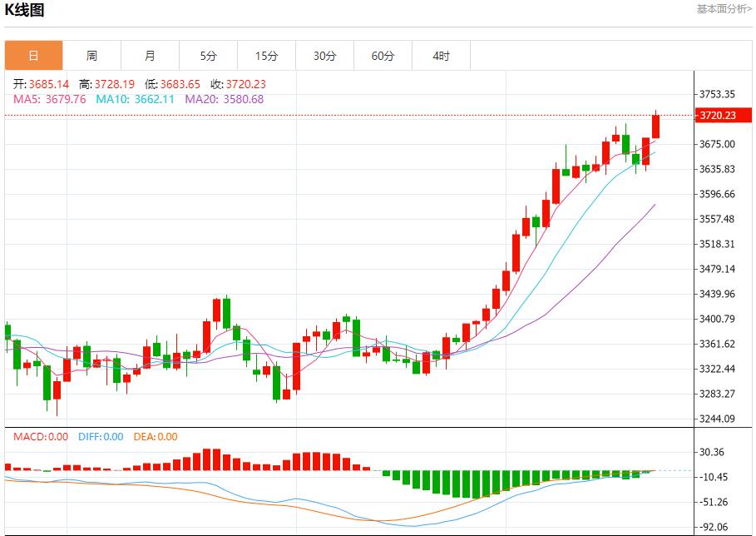Open the 4时 four-hour chart tab
The height and width of the screenshot is (536, 756).
click(441, 56)
